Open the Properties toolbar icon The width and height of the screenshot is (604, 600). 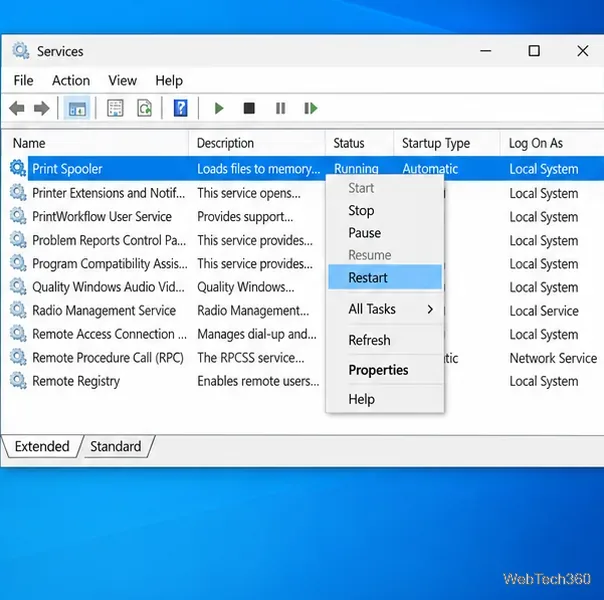tap(115, 108)
